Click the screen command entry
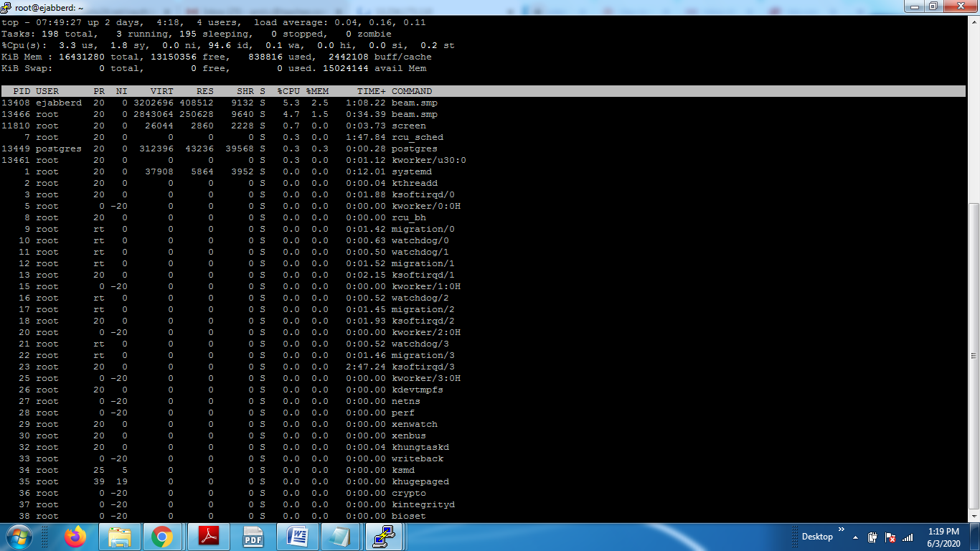The image size is (980, 551). pos(409,126)
